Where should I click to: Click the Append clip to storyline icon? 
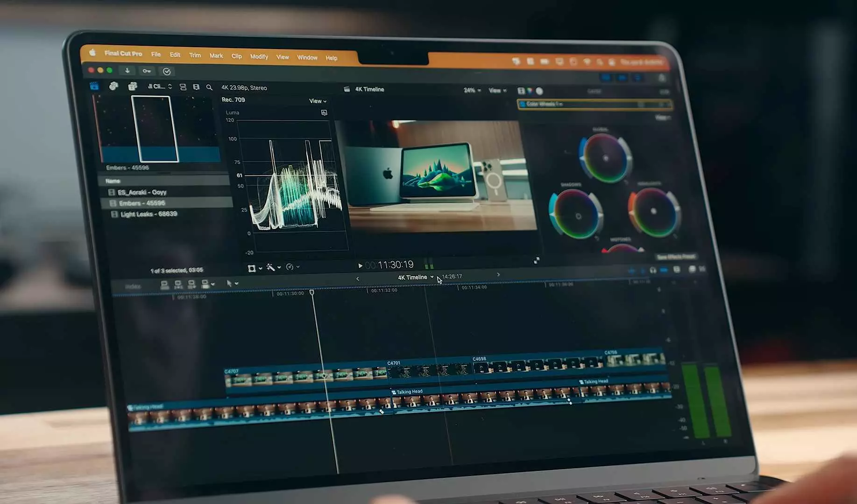pos(191,284)
